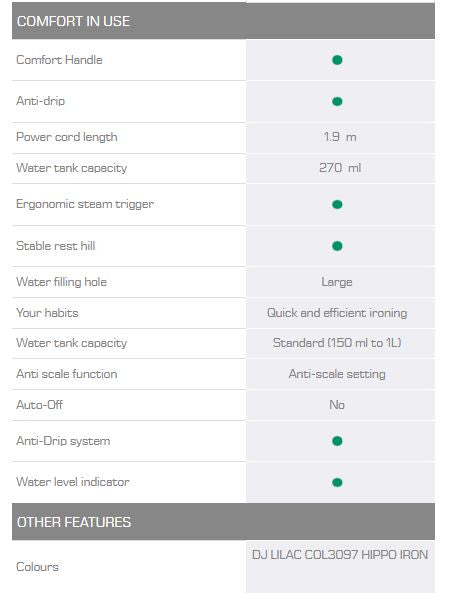
Task: Click the No value for Auto-Off
Action: [x=337, y=405]
